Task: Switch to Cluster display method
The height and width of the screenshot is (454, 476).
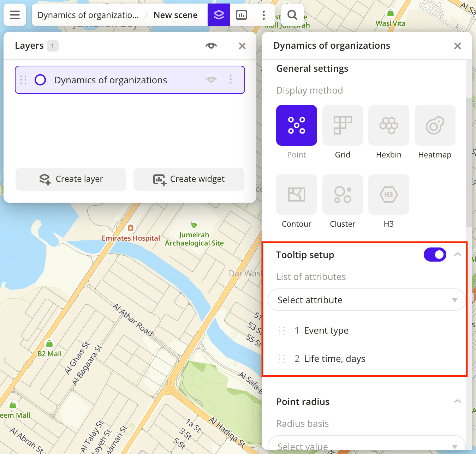Action: [343, 195]
